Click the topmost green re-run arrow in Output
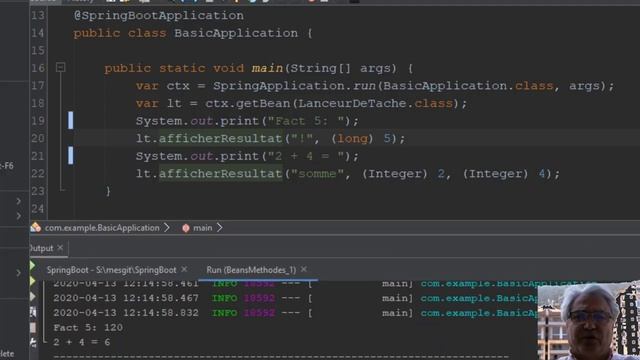640x360 pixels. [x=33, y=266]
